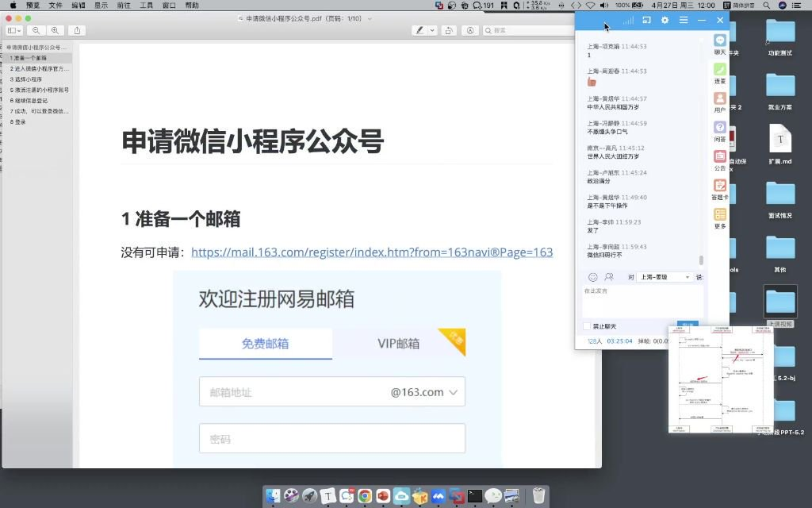
Task: Open the 显示 menu in menu bar
Action: [101, 6]
